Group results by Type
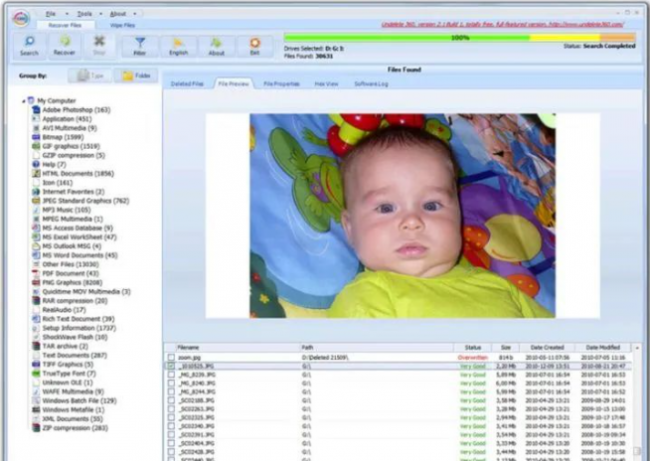 tap(90, 75)
